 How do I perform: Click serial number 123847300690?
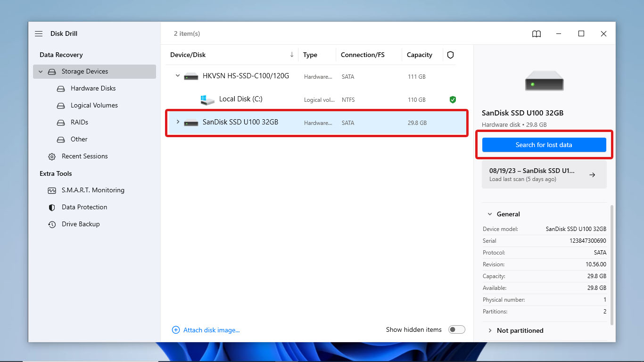pos(588,241)
